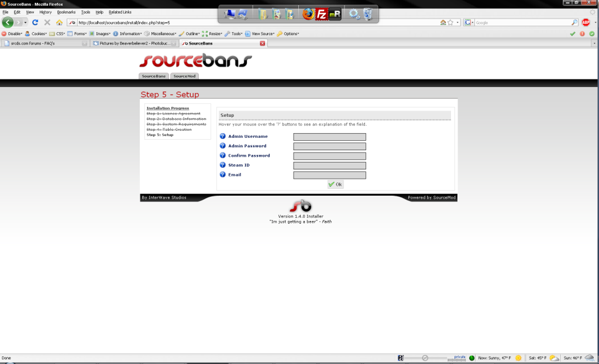The height and width of the screenshot is (364, 599).
Task: Open the Adblock Plus ABP icon
Action: point(586,22)
